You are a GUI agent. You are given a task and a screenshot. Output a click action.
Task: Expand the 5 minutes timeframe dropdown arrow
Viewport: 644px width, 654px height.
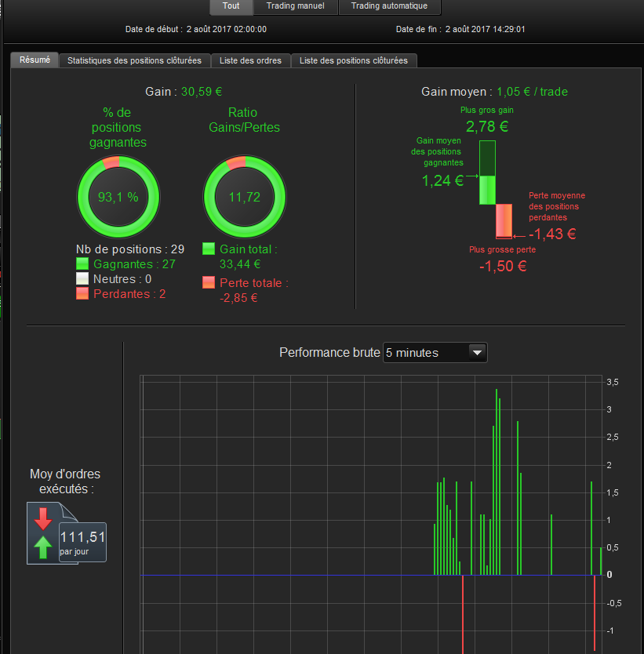[x=477, y=352]
